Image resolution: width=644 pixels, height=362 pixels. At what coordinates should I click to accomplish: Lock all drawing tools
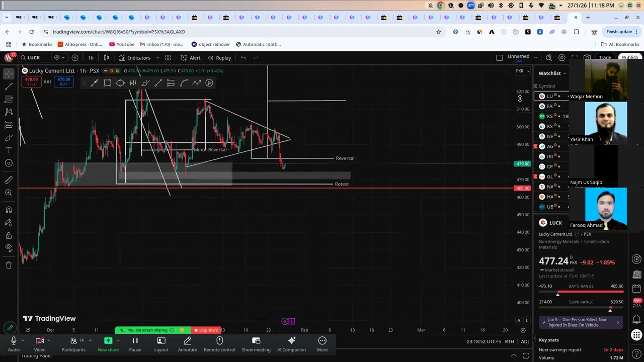[9, 235]
